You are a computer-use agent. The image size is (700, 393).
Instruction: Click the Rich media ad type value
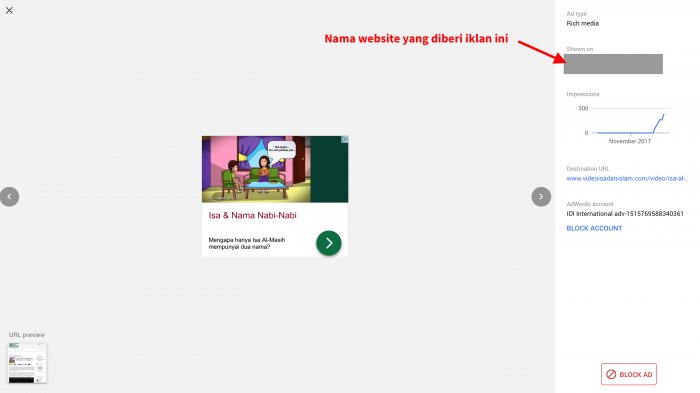[583, 23]
